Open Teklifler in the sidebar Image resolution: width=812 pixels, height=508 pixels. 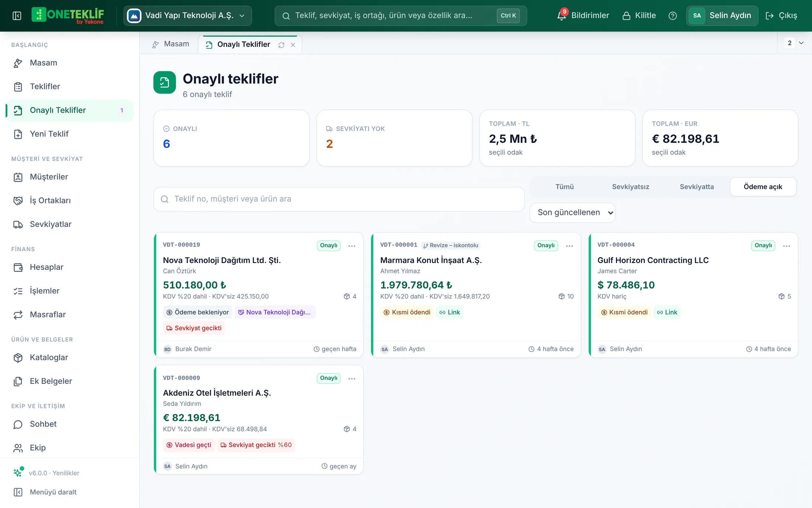click(x=70, y=86)
